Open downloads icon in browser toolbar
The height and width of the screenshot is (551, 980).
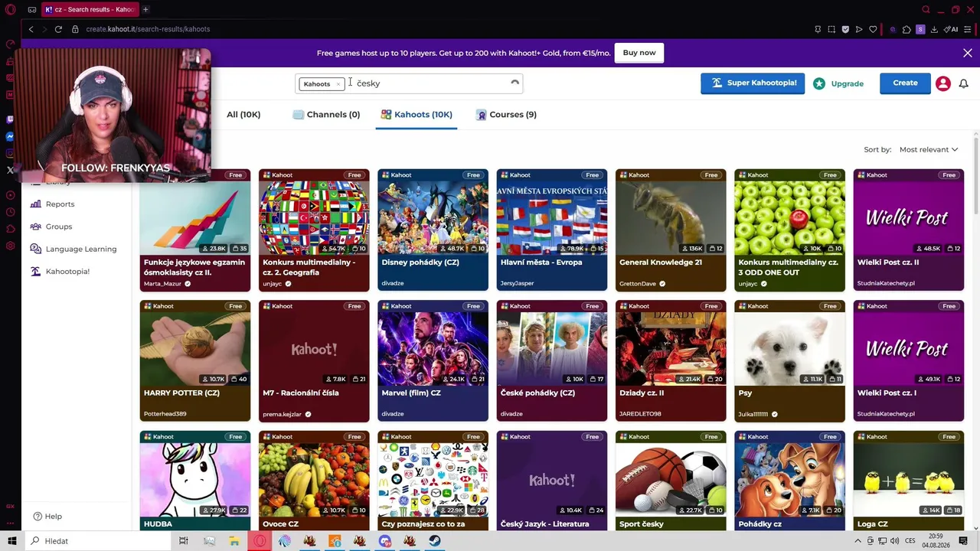[934, 29]
